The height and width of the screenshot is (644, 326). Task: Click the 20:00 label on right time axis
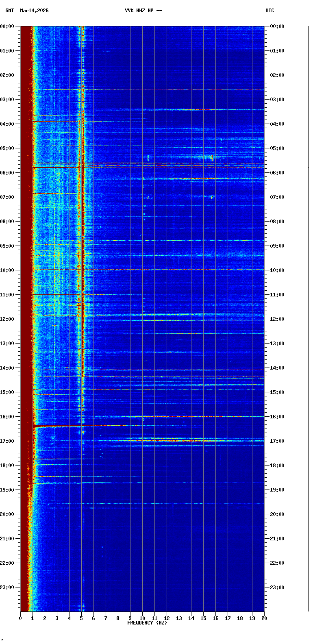click(x=278, y=514)
